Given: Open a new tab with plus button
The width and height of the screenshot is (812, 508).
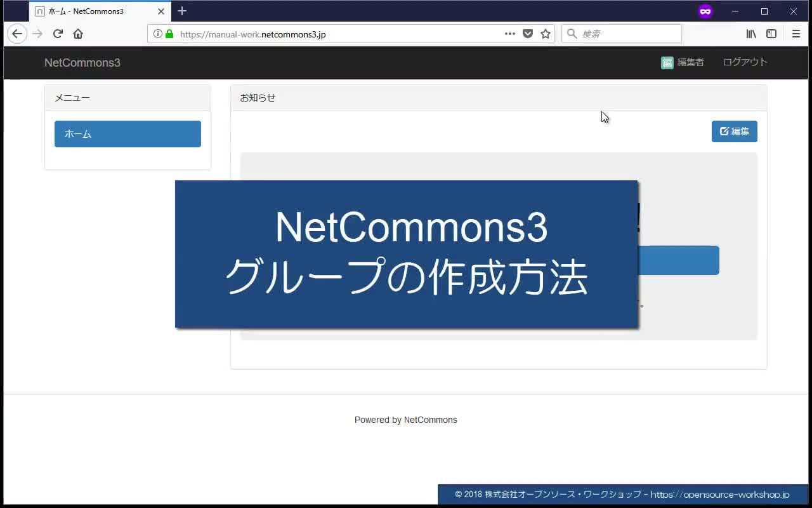Looking at the screenshot, I should coord(182,11).
